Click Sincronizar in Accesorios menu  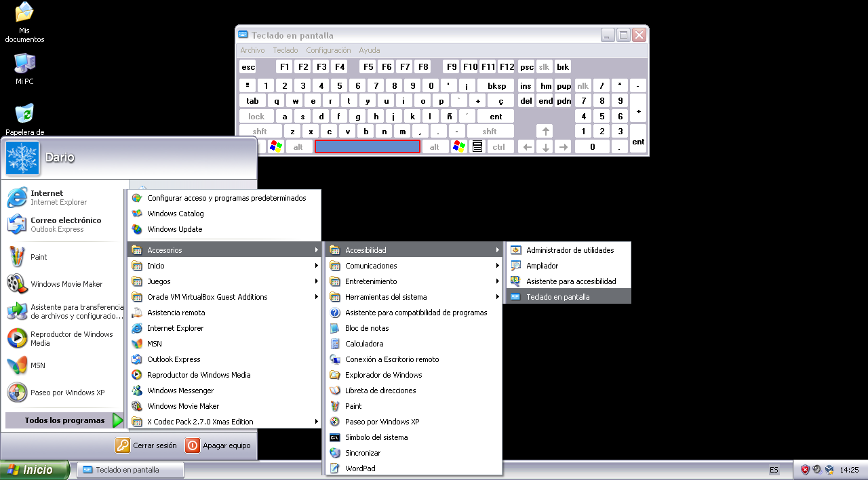(x=414, y=453)
